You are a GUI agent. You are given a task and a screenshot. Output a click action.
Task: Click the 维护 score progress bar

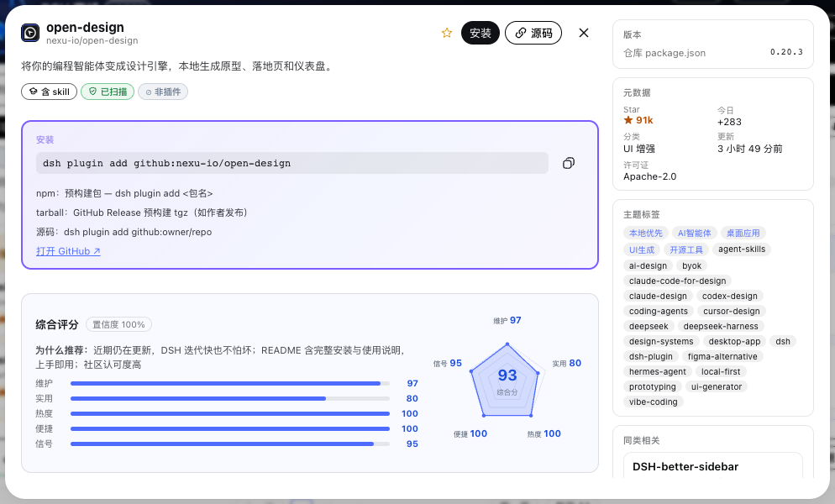point(230,383)
